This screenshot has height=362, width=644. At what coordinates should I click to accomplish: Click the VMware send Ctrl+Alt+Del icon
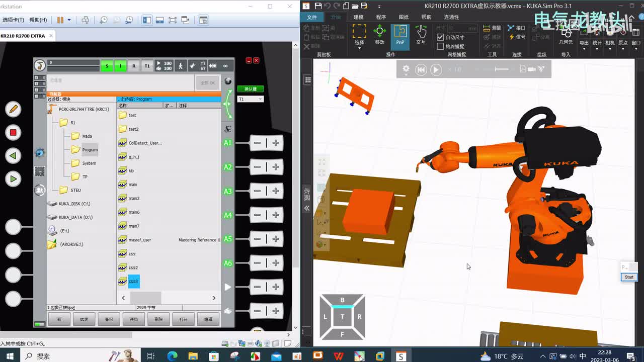[x=85, y=20]
